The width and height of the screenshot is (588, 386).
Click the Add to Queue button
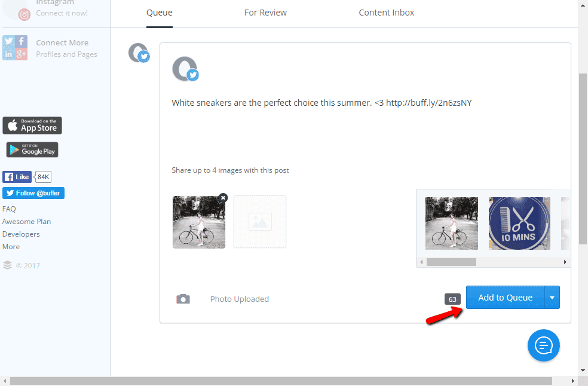coord(505,298)
